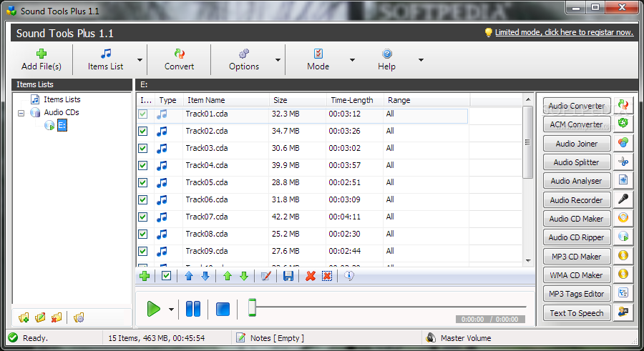This screenshot has width=644, height=351.
Task: Click the track list scroll down arrow
Action: pyautogui.click(x=528, y=261)
